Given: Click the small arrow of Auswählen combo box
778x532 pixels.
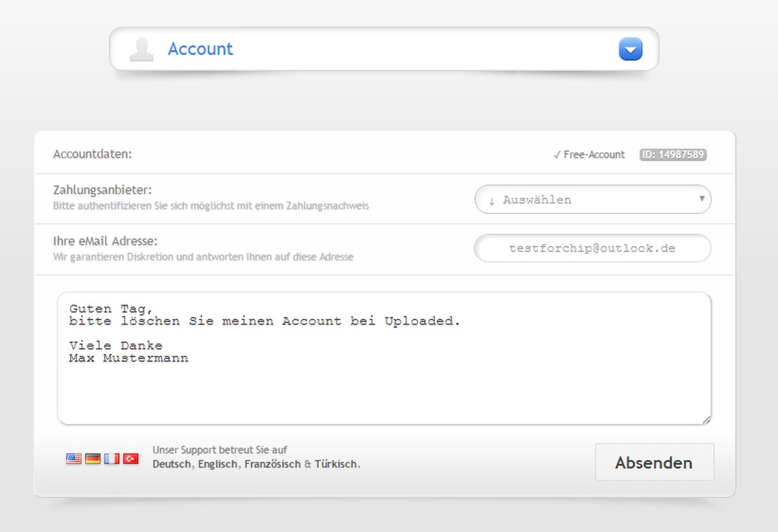Looking at the screenshot, I should click(x=701, y=199).
